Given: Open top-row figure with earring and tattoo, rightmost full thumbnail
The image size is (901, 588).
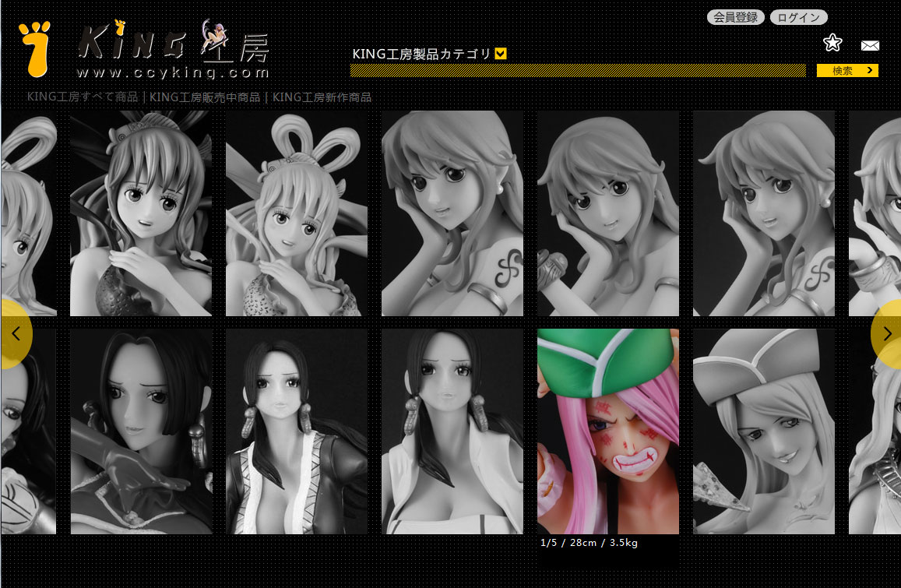Looking at the screenshot, I should coord(764,213).
